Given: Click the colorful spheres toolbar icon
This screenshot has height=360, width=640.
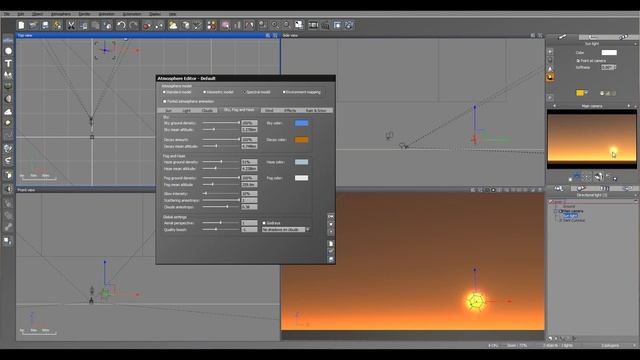Looking at the screenshot, I should pyautogui.click(x=211, y=25).
